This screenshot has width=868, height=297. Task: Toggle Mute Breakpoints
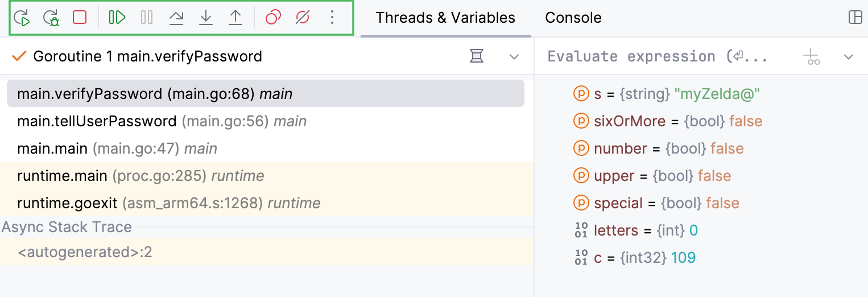tap(303, 18)
